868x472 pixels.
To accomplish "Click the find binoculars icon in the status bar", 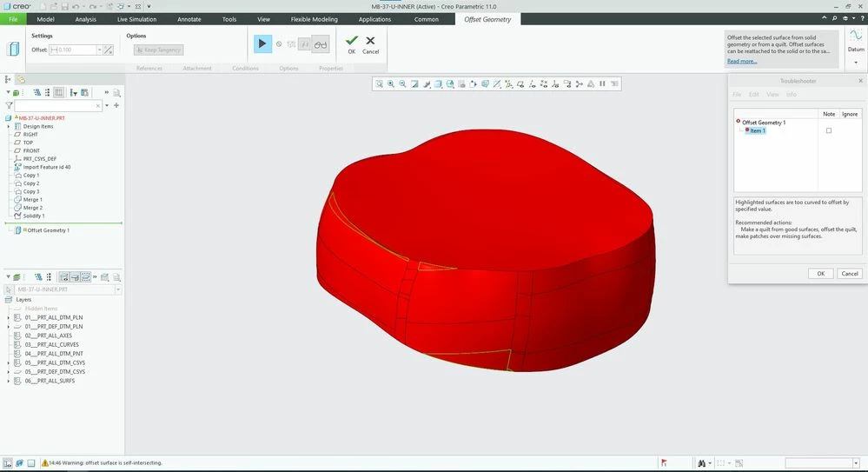I will click(x=701, y=463).
